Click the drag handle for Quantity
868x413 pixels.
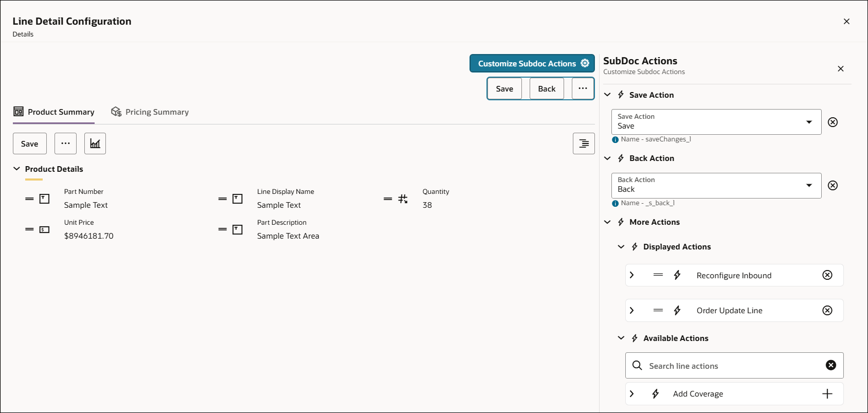388,199
